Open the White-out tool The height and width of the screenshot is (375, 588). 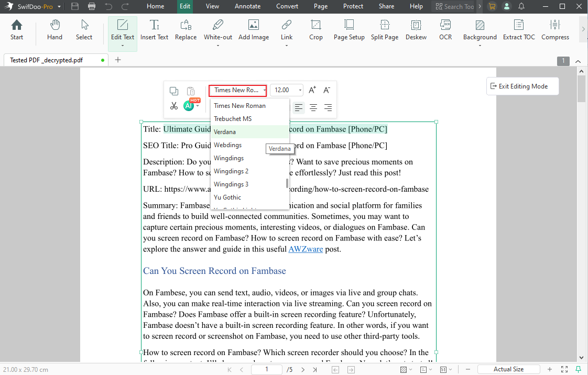217,30
